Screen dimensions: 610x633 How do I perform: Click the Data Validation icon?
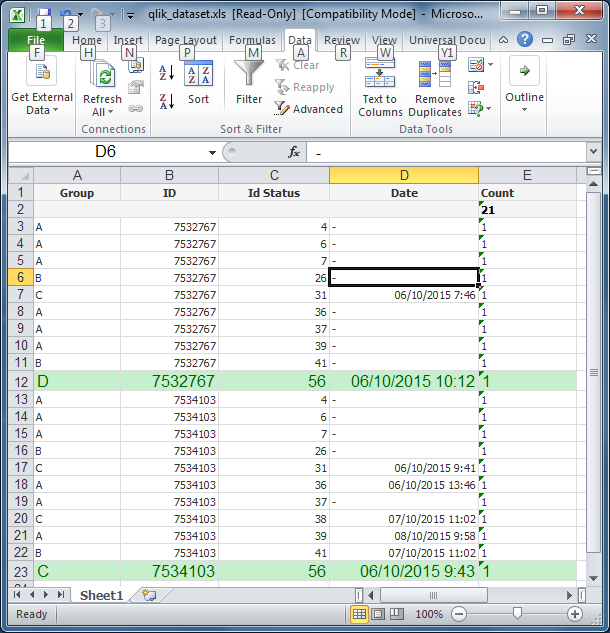click(x=476, y=65)
